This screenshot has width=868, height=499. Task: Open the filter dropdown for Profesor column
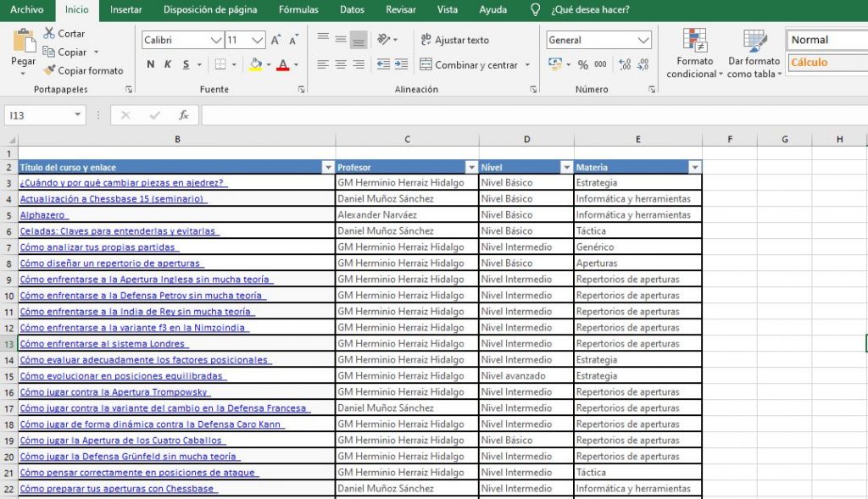[x=471, y=167]
